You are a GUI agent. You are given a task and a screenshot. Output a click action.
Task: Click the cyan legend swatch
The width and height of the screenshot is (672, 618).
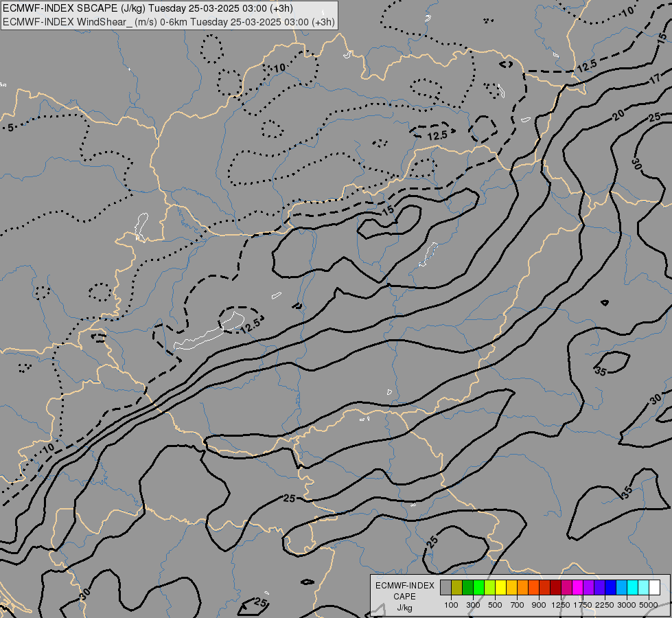click(x=632, y=588)
